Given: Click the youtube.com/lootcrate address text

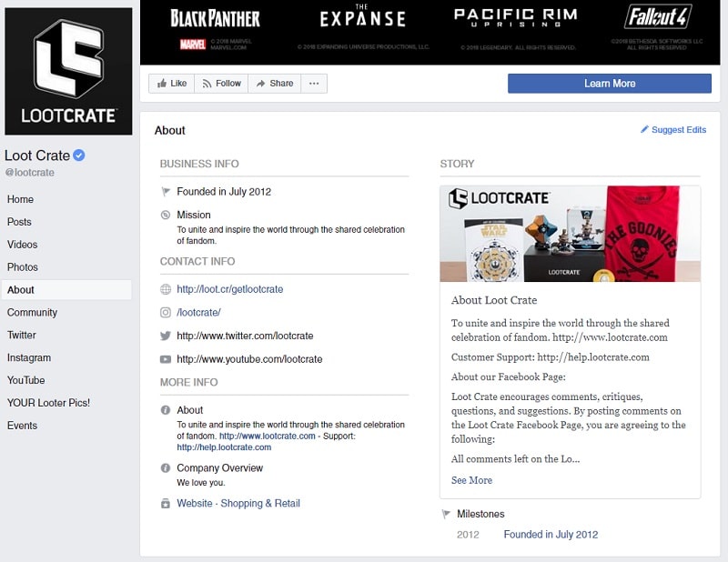Looking at the screenshot, I should pos(249,359).
